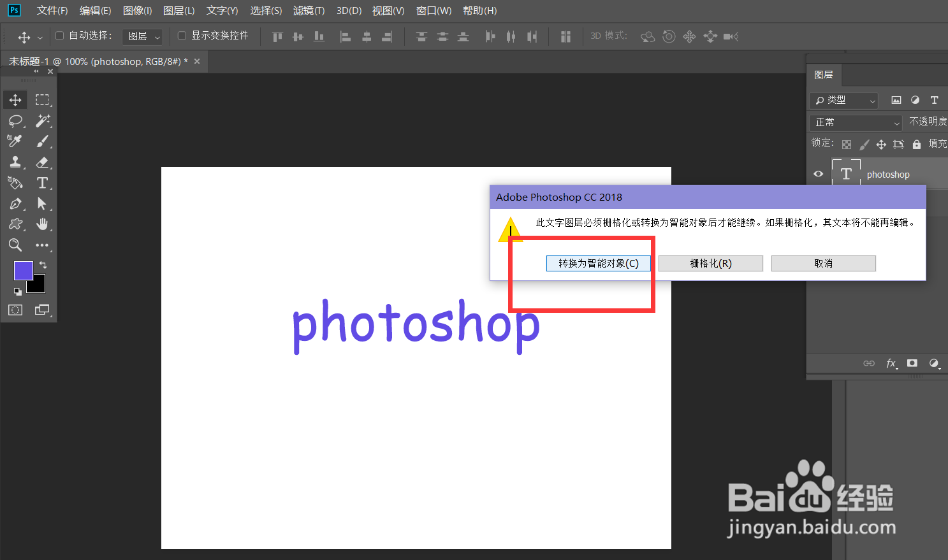
Task: Select the Lasso tool
Action: (15, 121)
